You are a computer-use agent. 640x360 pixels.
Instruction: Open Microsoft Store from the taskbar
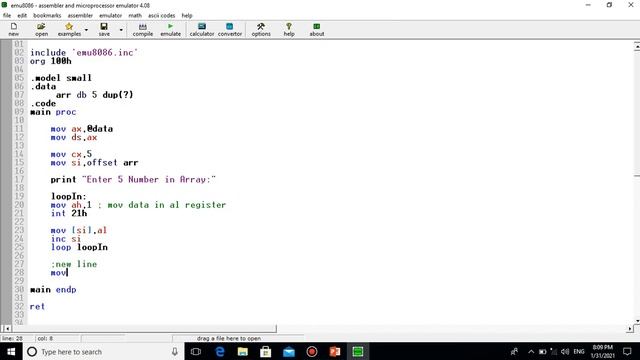(266, 351)
